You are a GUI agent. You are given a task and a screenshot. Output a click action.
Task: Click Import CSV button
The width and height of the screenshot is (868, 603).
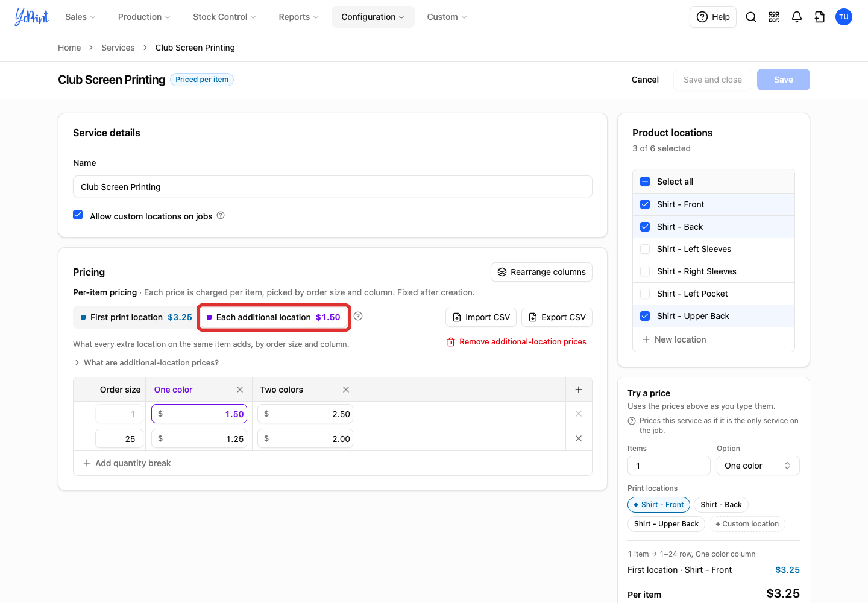pyautogui.click(x=481, y=317)
